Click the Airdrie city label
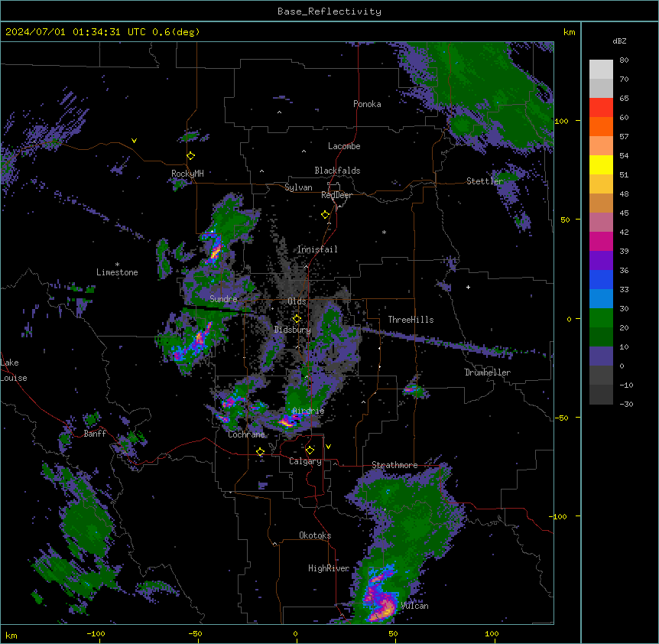659x644 pixels. point(308,411)
